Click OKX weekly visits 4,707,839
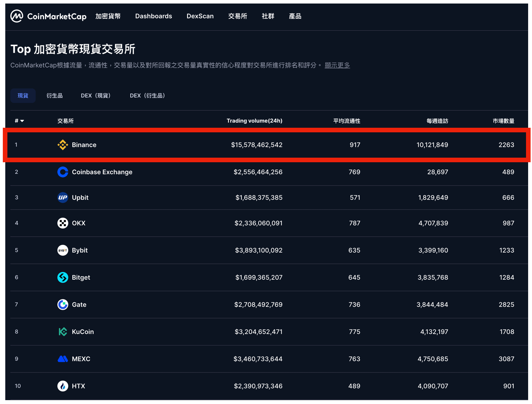The width and height of the screenshot is (532, 404). tap(433, 223)
